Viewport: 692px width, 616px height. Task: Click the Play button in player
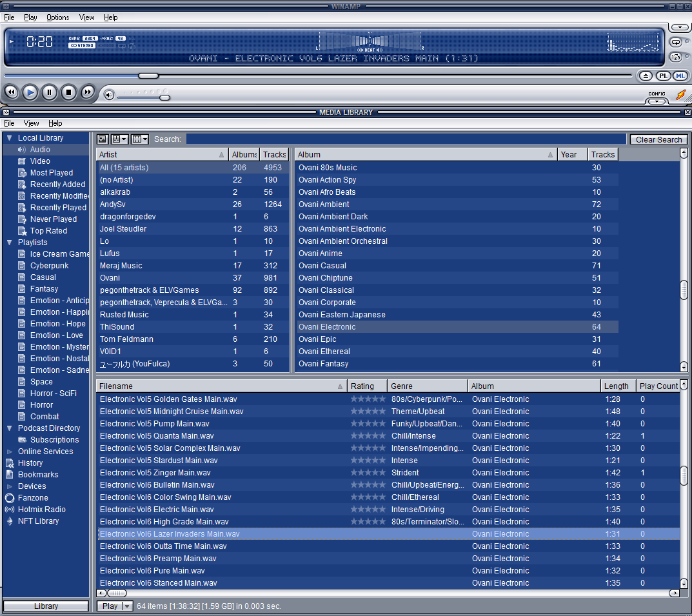(30, 92)
